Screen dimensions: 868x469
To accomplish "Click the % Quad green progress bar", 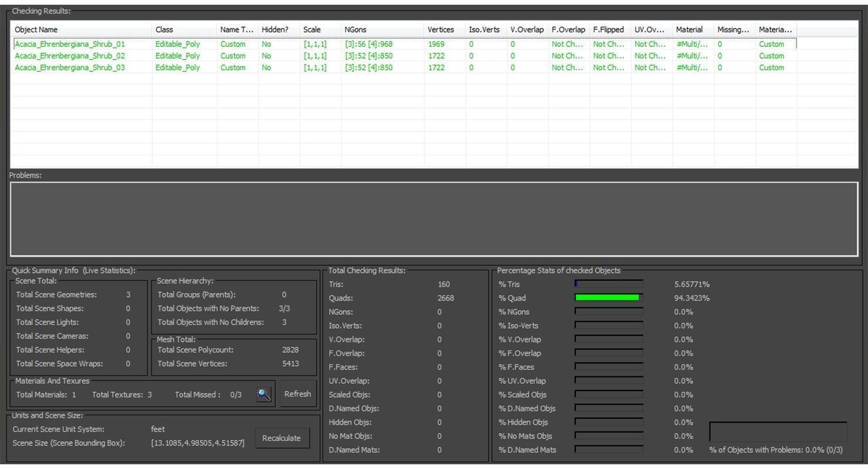I will pyautogui.click(x=609, y=298).
